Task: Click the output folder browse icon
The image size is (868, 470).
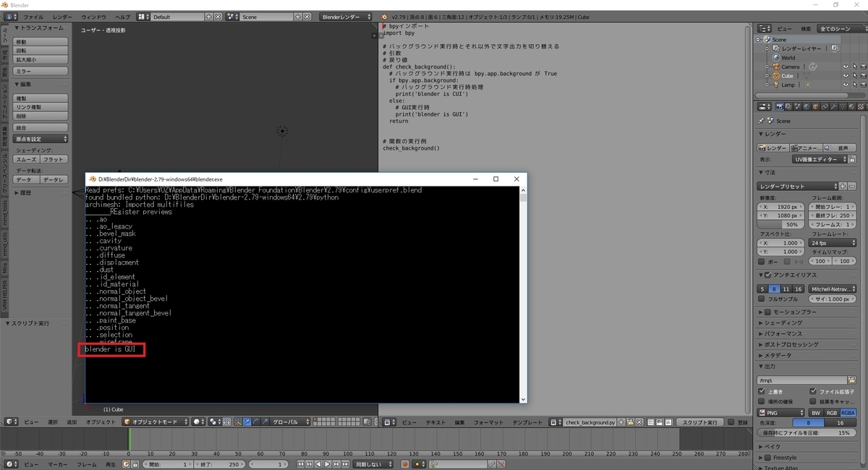Action: click(x=851, y=380)
